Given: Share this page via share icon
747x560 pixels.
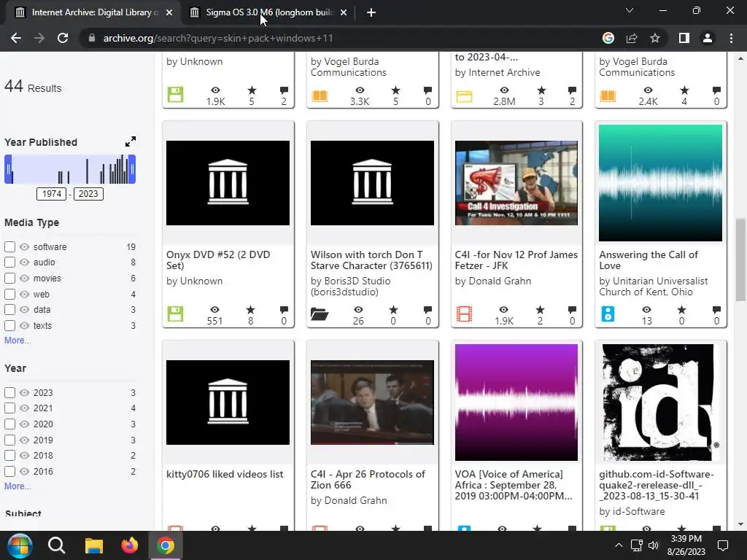Looking at the screenshot, I should [x=632, y=38].
